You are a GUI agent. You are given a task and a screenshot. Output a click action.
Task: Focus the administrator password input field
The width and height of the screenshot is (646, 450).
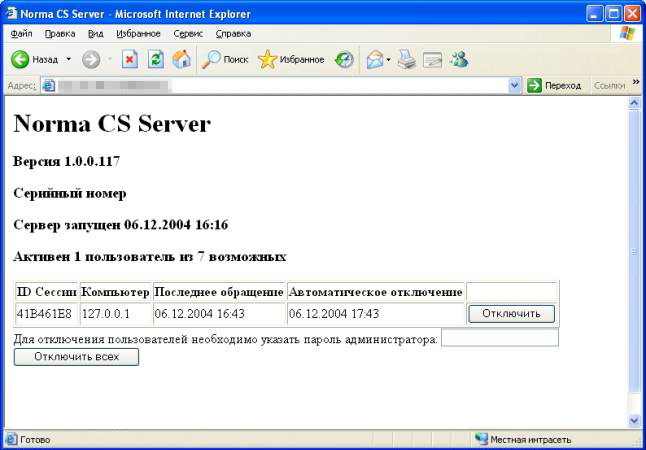(x=499, y=339)
